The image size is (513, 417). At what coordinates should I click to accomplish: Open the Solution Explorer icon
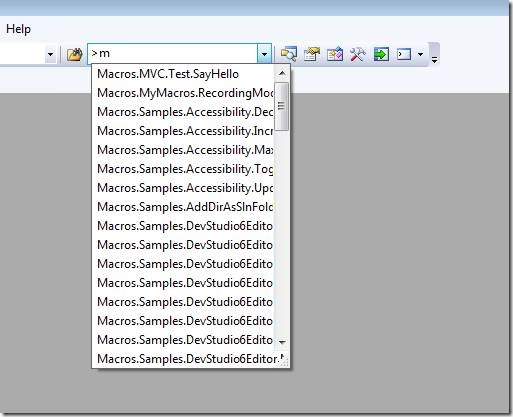click(289, 54)
